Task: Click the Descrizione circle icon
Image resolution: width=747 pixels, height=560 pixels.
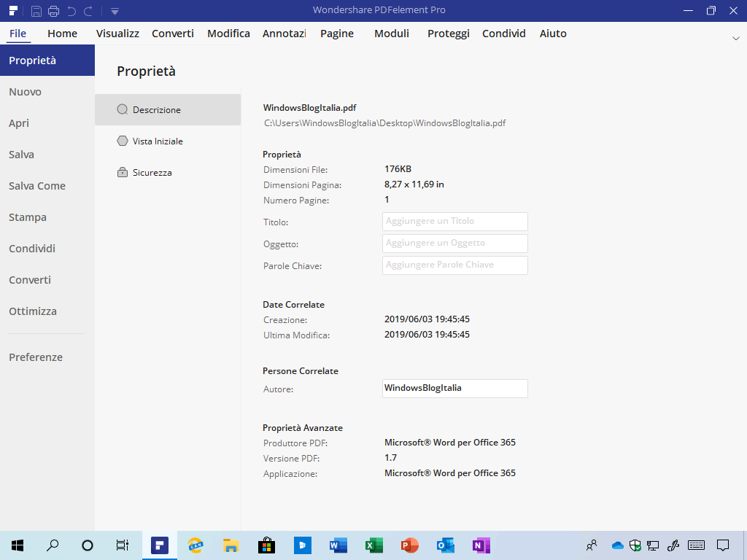Action: (123, 109)
